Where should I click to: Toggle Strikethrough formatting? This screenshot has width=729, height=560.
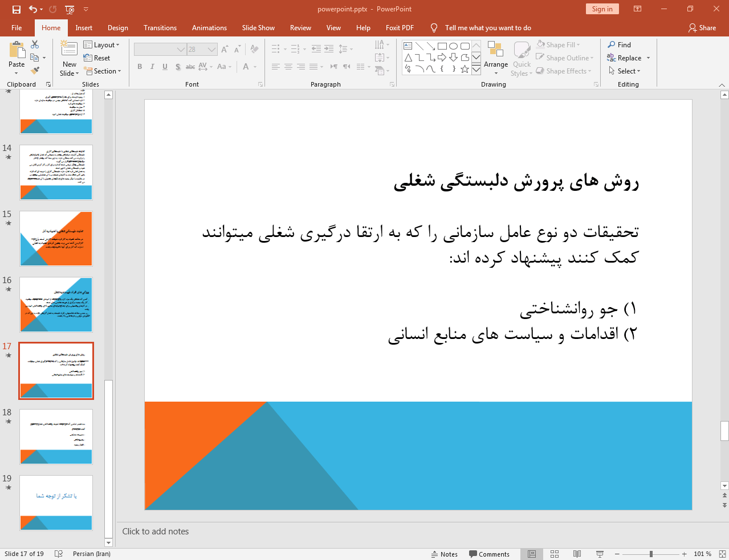click(190, 67)
